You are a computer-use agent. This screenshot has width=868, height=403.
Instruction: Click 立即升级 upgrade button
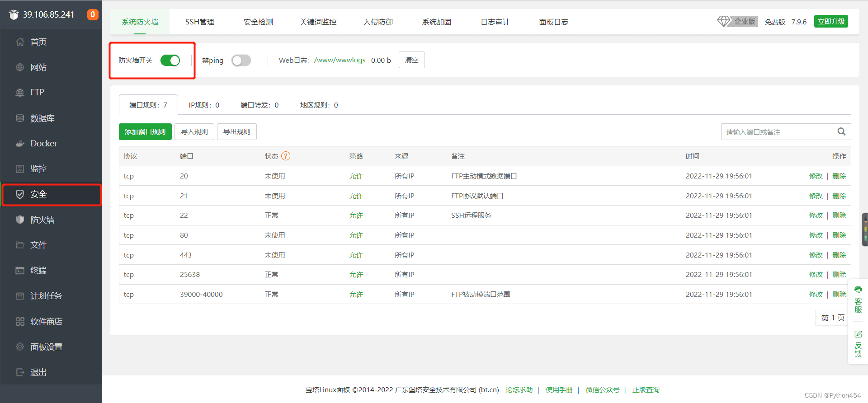(831, 21)
